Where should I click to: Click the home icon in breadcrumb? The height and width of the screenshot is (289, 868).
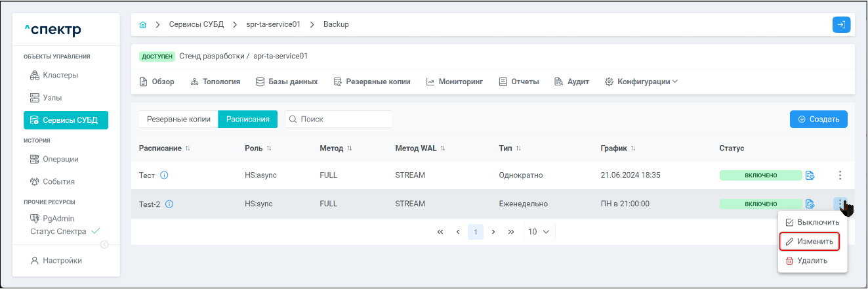click(143, 25)
